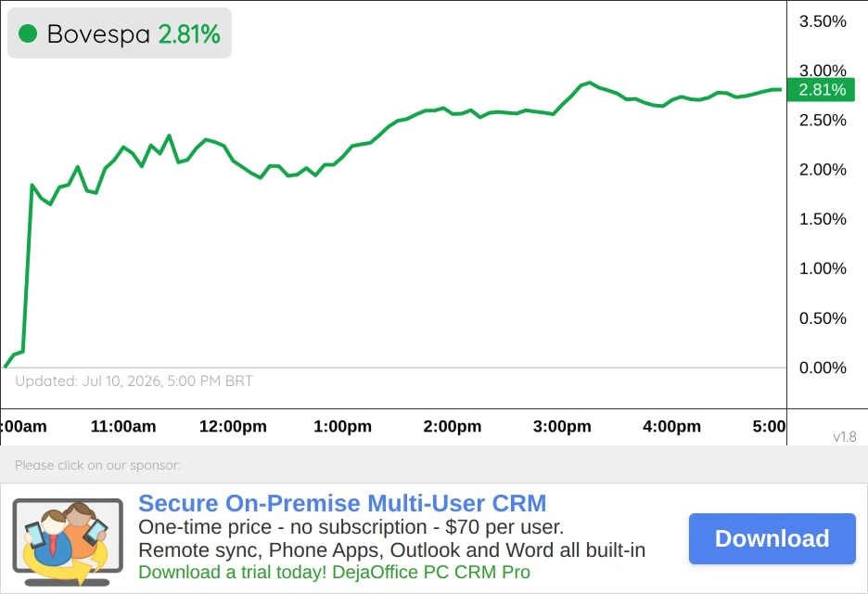The width and height of the screenshot is (868, 594).
Task: Click the Updated Jul 10, 2026 timestamp text
Action: click(x=134, y=381)
